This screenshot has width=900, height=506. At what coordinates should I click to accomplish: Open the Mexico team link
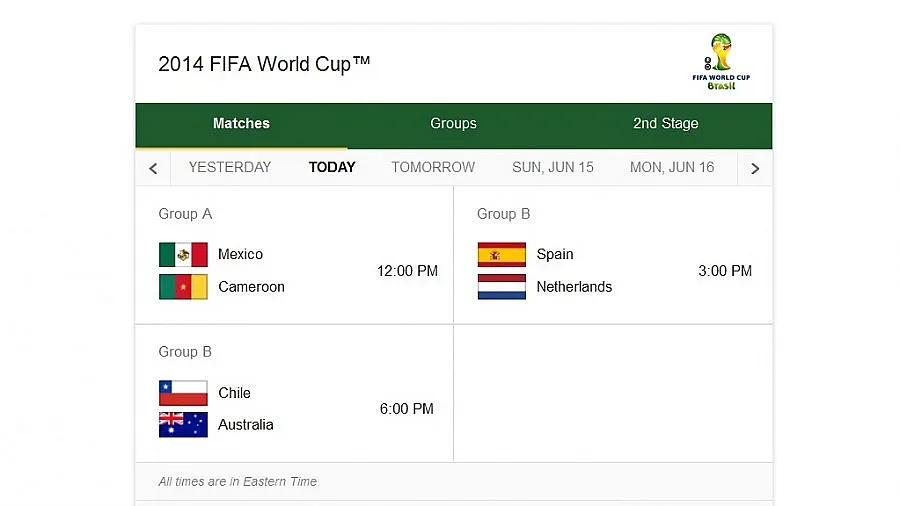240,254
